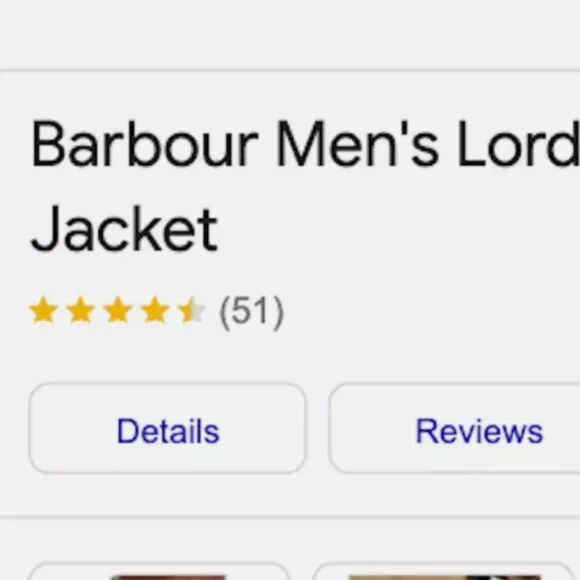This screenshot has width=580, height=580.
Task: Click the dark image in left bottom card
Action: coord(167,577)
